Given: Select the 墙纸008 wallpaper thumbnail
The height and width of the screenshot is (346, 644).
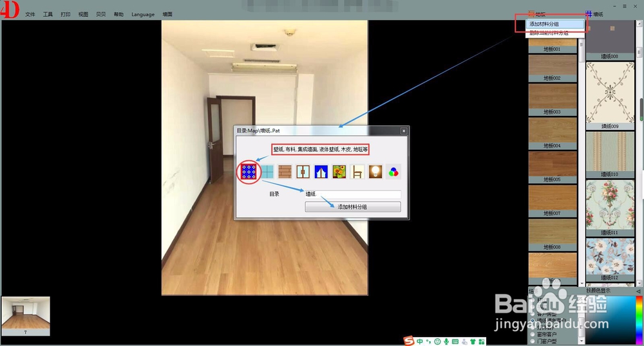Looking at the screenshot, I should [610, 40].
